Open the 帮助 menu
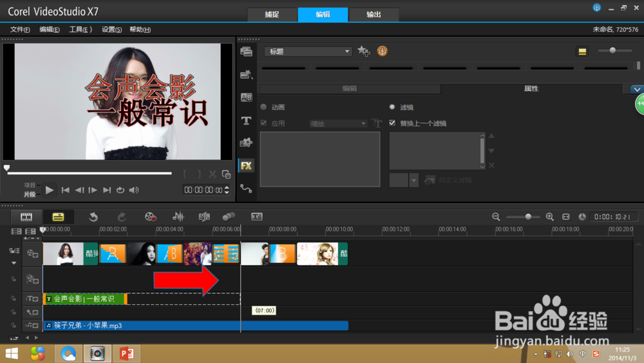Viewport: 644px width, 363px height. pyautogui.click(x=140, y=29)
